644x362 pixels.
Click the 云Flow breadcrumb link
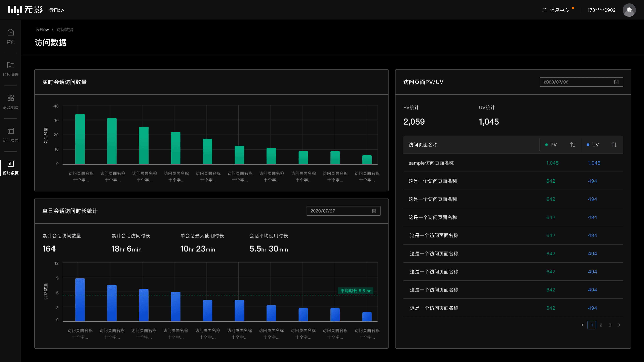click(42, 29)
